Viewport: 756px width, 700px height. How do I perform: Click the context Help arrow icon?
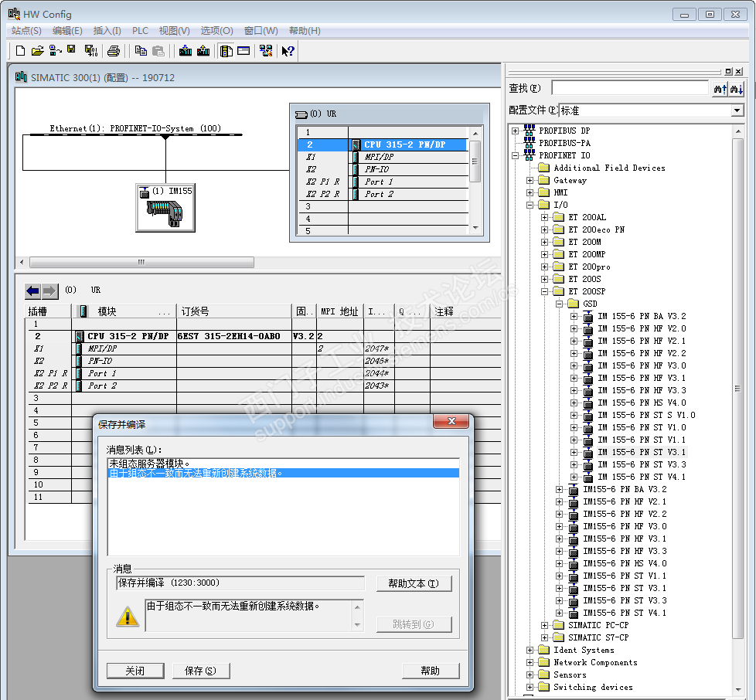288,51
